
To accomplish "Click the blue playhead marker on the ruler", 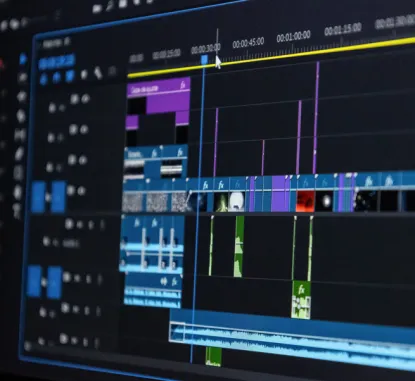I will pyautogui.click(x=204, y=60).
